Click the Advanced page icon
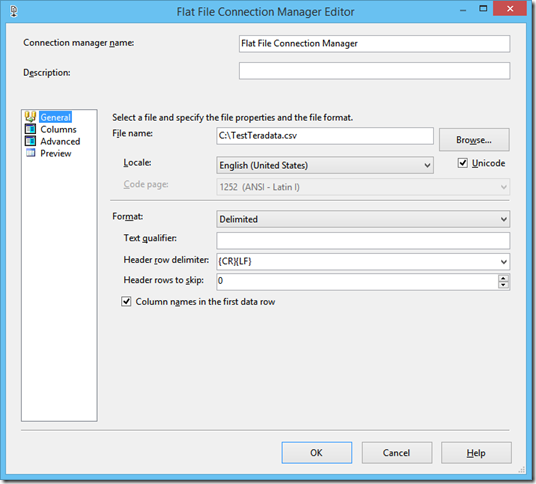Viewport: 536px width, 484px height. (x=30, y=141)
